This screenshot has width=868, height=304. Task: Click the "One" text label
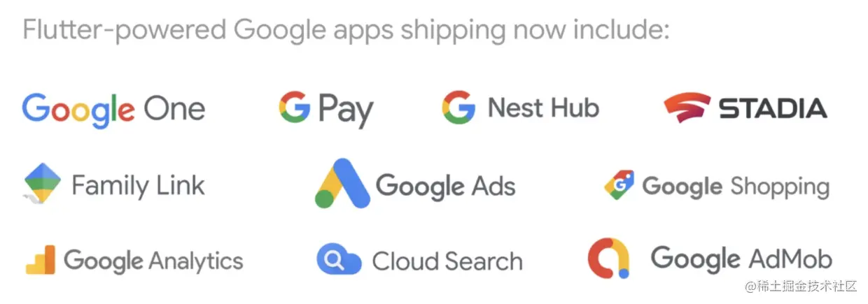tap(174, 109)
